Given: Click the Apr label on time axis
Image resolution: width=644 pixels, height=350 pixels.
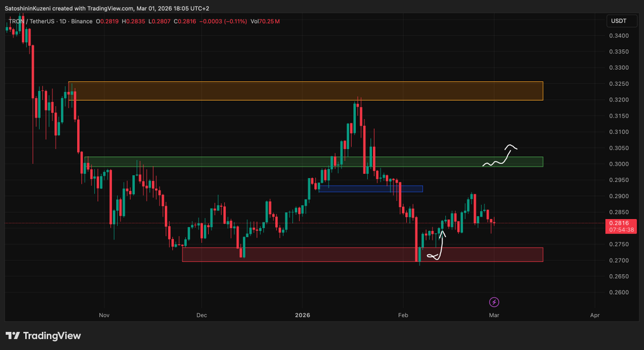Looking at the screenshot, I should (x=595, y=316).
